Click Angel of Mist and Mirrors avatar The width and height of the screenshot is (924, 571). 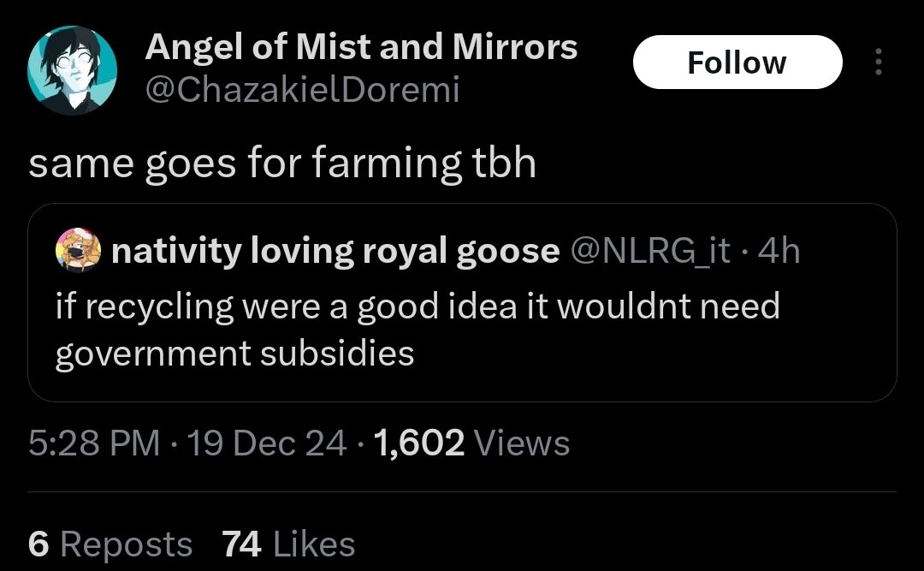click(x=72, y=69)
